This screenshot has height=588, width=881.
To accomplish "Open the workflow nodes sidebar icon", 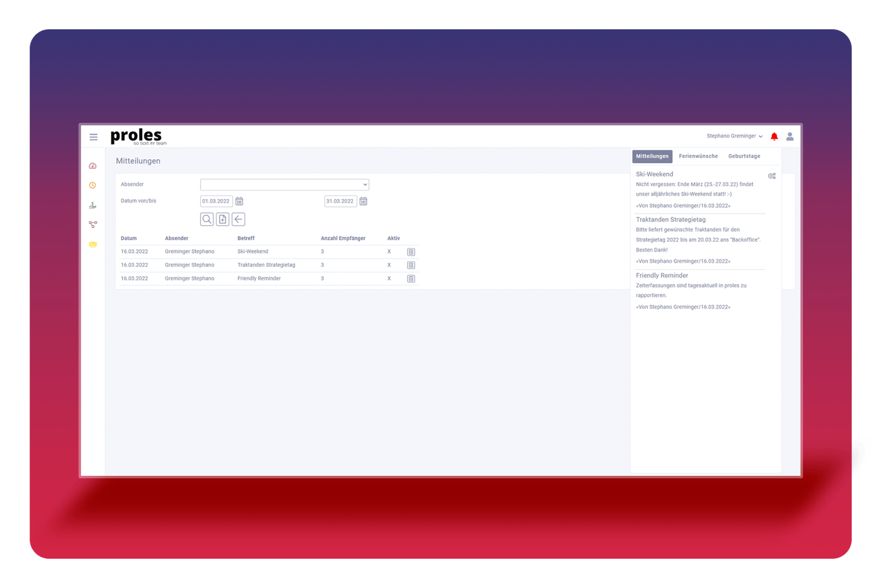I will 93,224.
